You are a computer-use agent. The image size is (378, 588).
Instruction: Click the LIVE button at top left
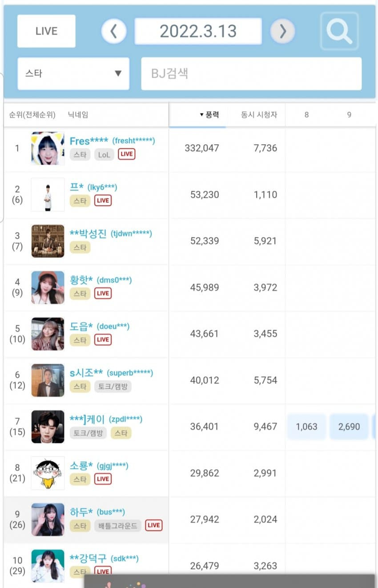pyautogui.click(x=47, y=31)
